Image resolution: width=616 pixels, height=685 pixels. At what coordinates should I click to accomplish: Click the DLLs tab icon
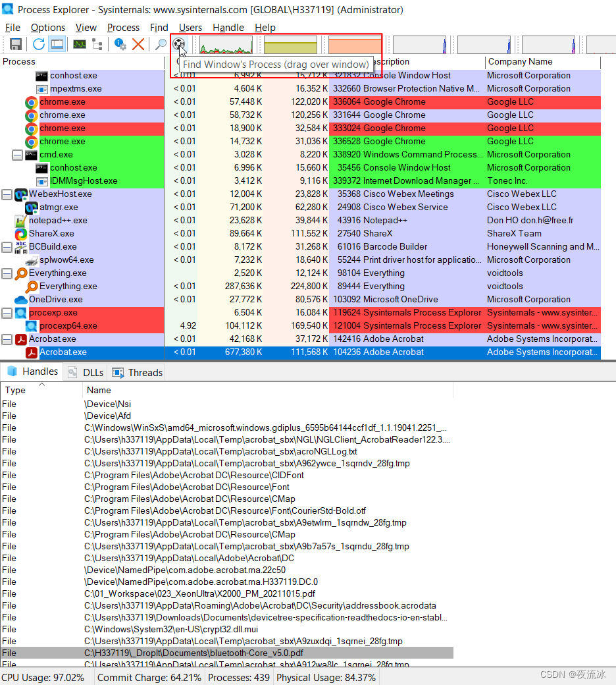73,373
